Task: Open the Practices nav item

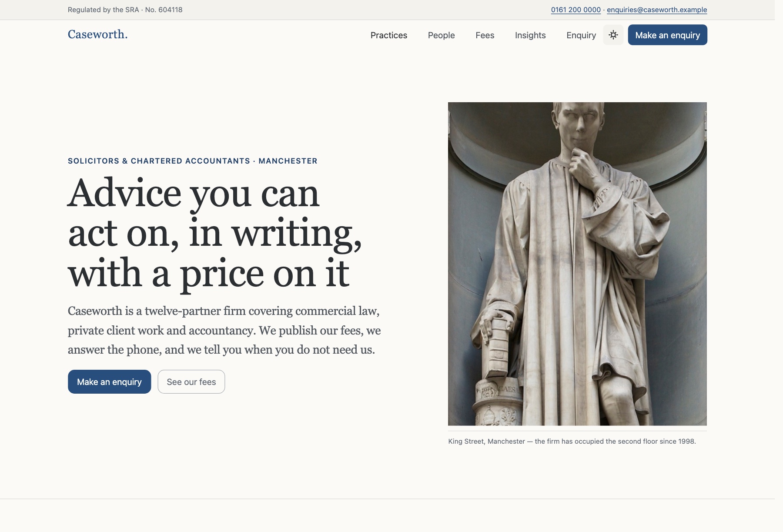Action: (389, 35)
